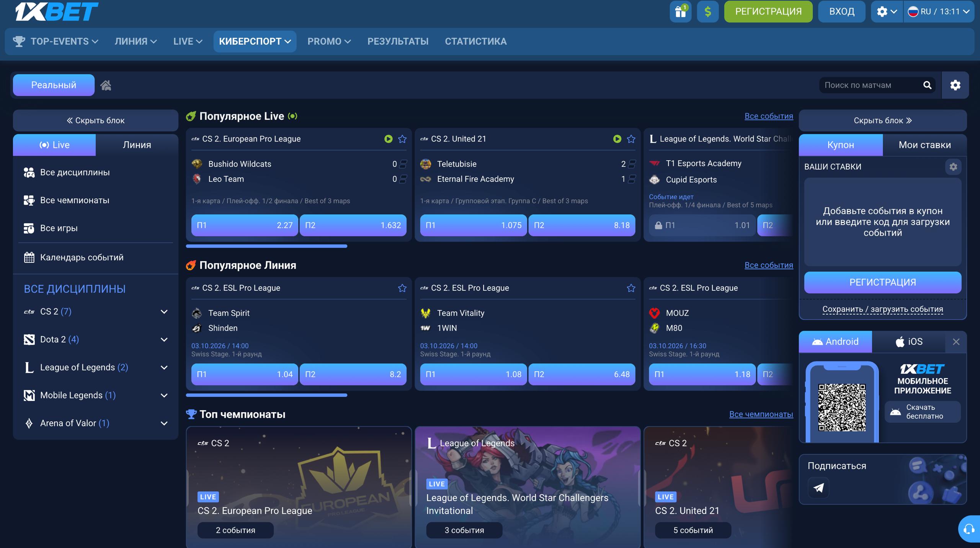980x548 pixels.
Task: Open Все события link for Популярное Live
Action: tap(769, 116)
